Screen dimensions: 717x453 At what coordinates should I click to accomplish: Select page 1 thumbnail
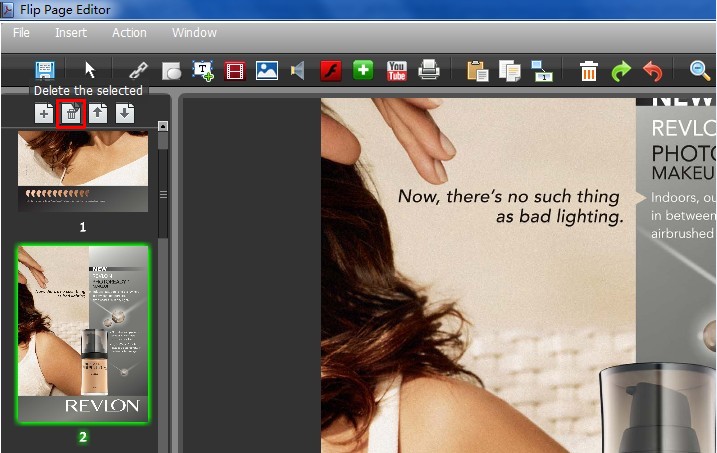click(83, 171)
